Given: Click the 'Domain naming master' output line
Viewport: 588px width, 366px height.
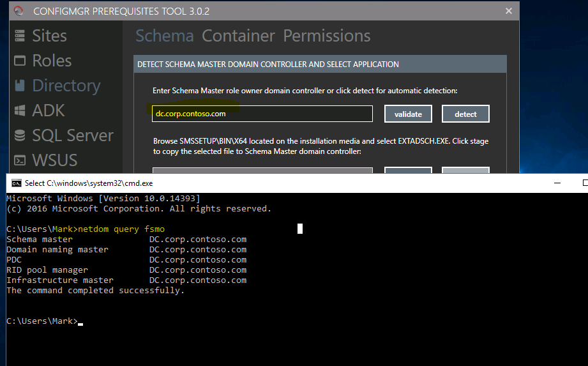Looking at the screenshot, I should pos(126,249).
